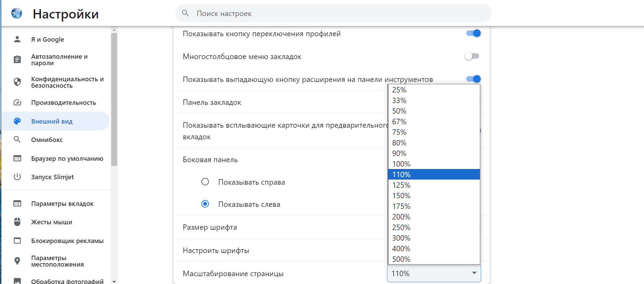The width and height of the screenshot is (644, 284).
Task: Open the Омнибокс settings section
Action: pos(47,140)
